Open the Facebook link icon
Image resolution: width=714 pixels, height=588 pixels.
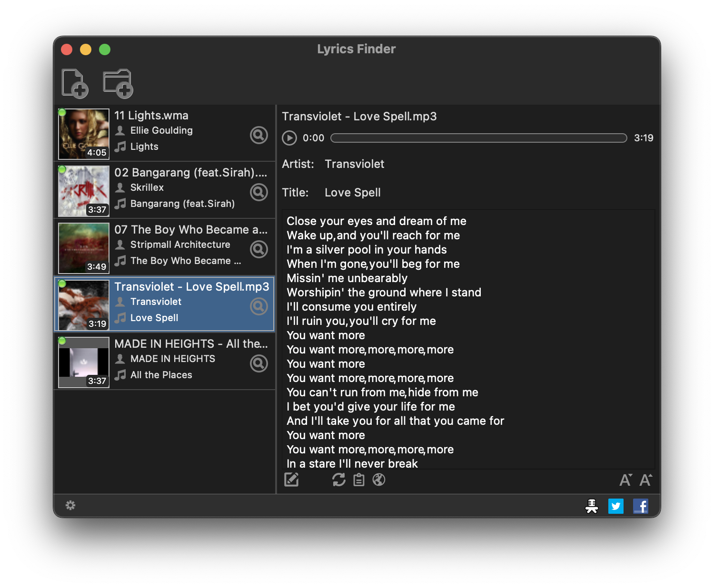click(x=641, y=506)
